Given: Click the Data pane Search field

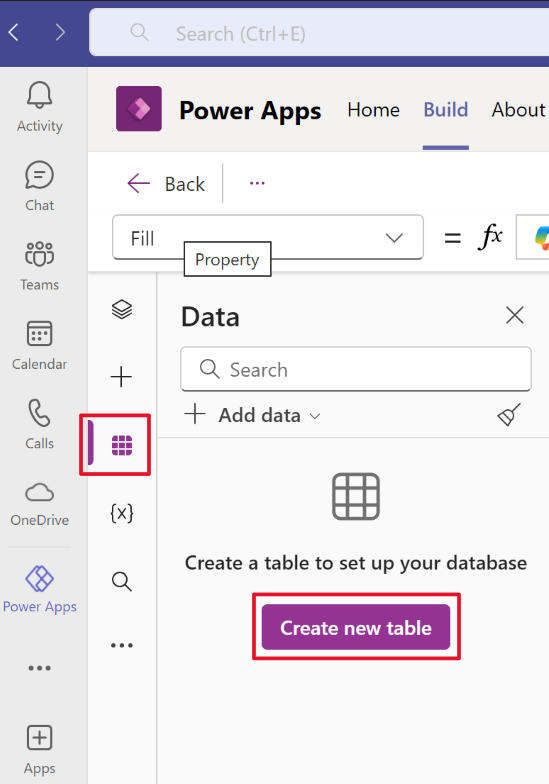Looking at the screenshot, I should (356, 370).
